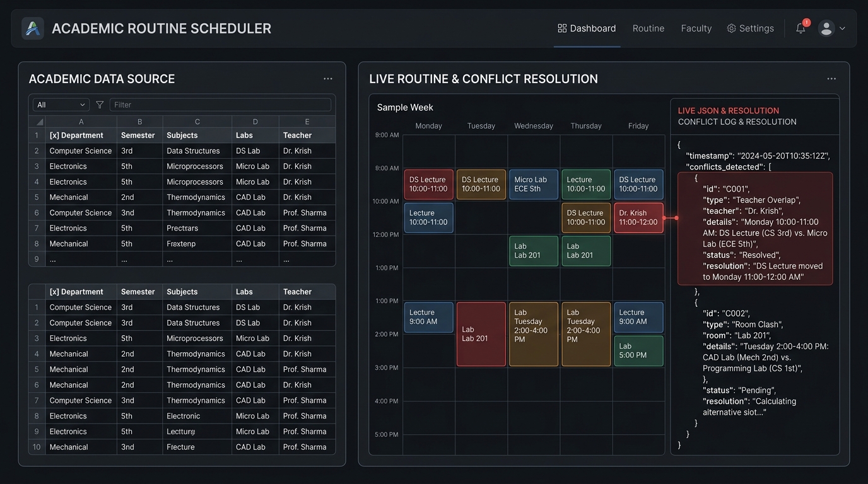Open the Faculty tab
The height and width of the screenshot is (484, 868).
tap(696, 28)
